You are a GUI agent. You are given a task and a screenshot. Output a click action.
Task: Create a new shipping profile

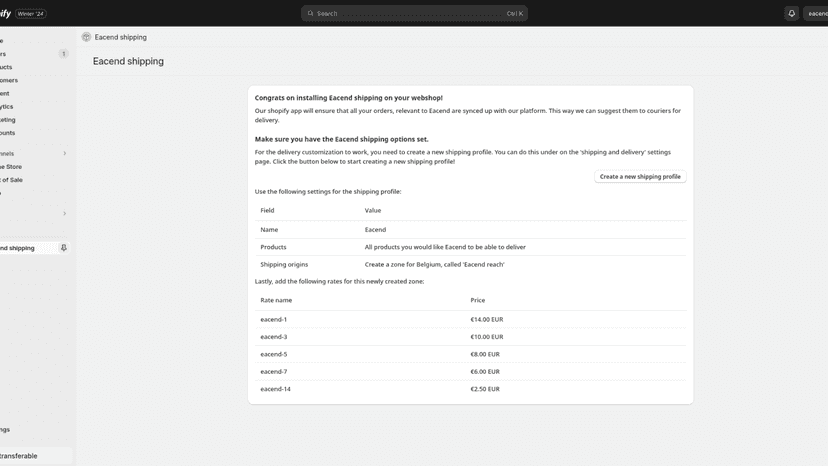[640, 176]
